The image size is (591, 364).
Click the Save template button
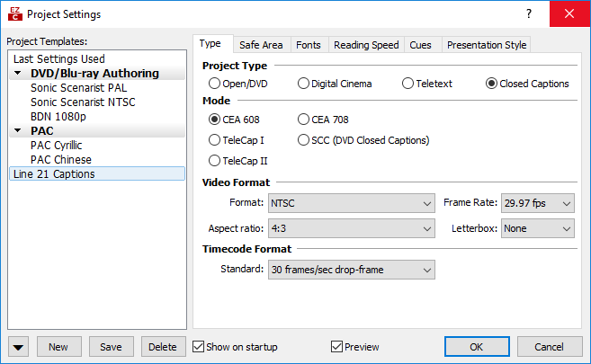click(112, 347)
